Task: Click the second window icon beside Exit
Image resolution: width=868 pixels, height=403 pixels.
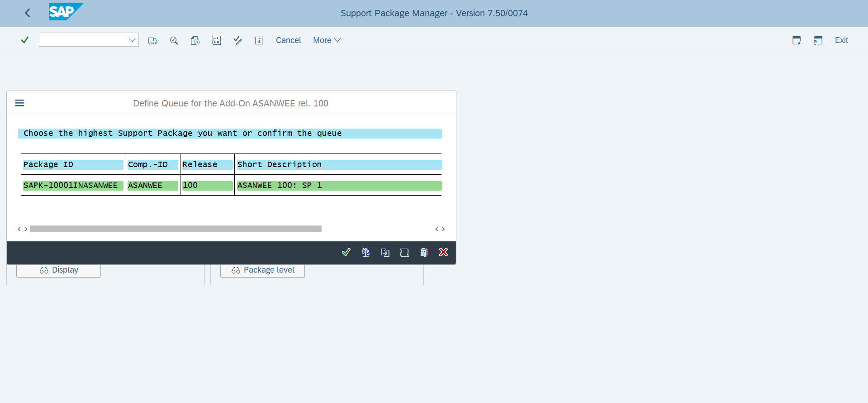Action: coord(818,41)
